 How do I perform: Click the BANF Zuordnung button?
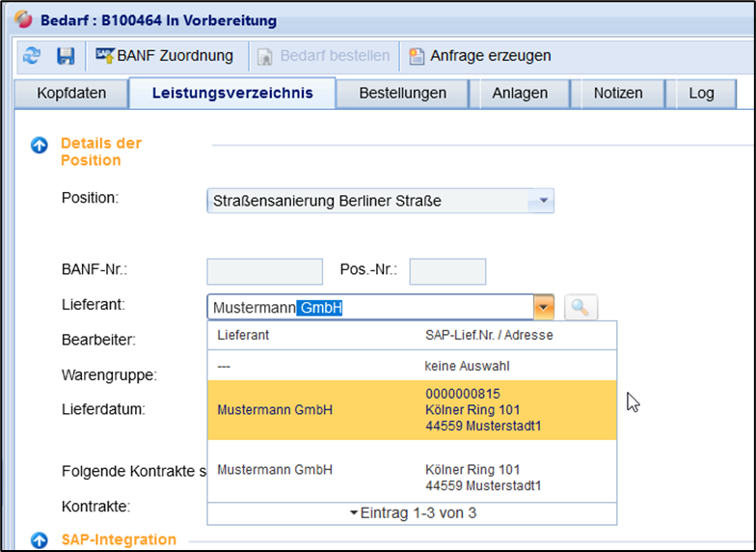tap(164, 56)
